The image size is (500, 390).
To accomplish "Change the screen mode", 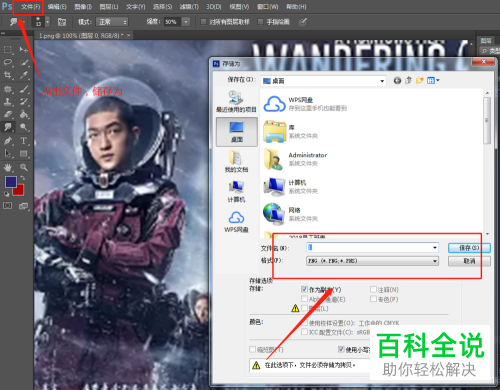I will [24, 206].
